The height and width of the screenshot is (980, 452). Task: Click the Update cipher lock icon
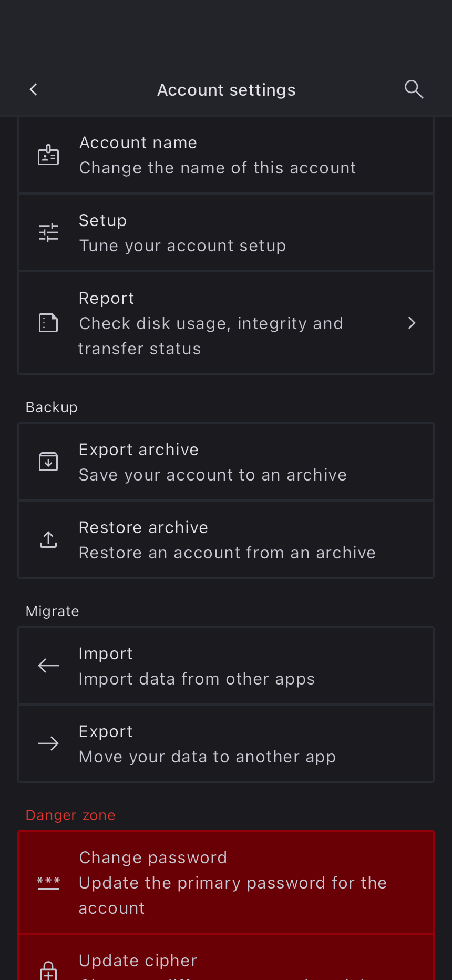tap(48, 971)
